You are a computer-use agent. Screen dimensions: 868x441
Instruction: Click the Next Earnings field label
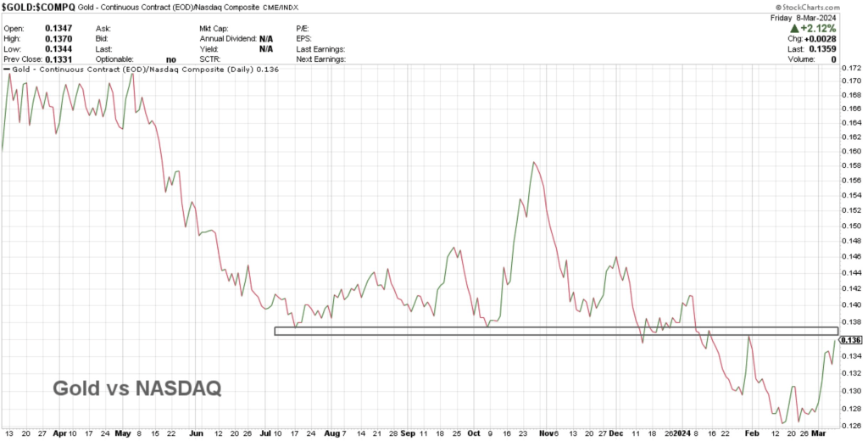(x=324, y=60)
